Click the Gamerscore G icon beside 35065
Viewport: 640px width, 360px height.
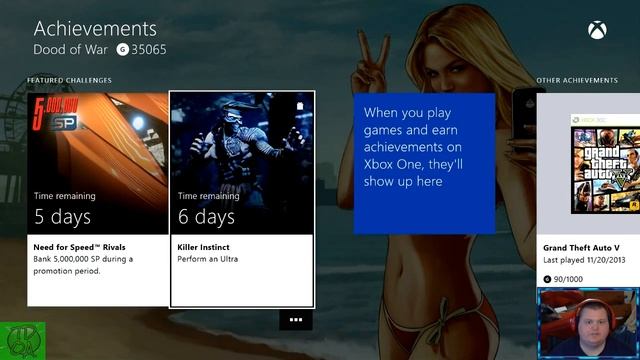coord(122,50)
